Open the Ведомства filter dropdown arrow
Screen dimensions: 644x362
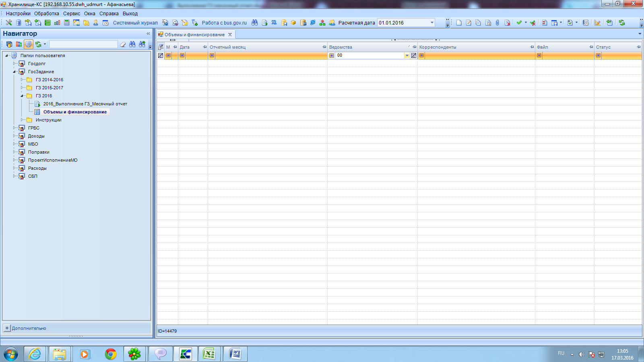click(407, 56)
